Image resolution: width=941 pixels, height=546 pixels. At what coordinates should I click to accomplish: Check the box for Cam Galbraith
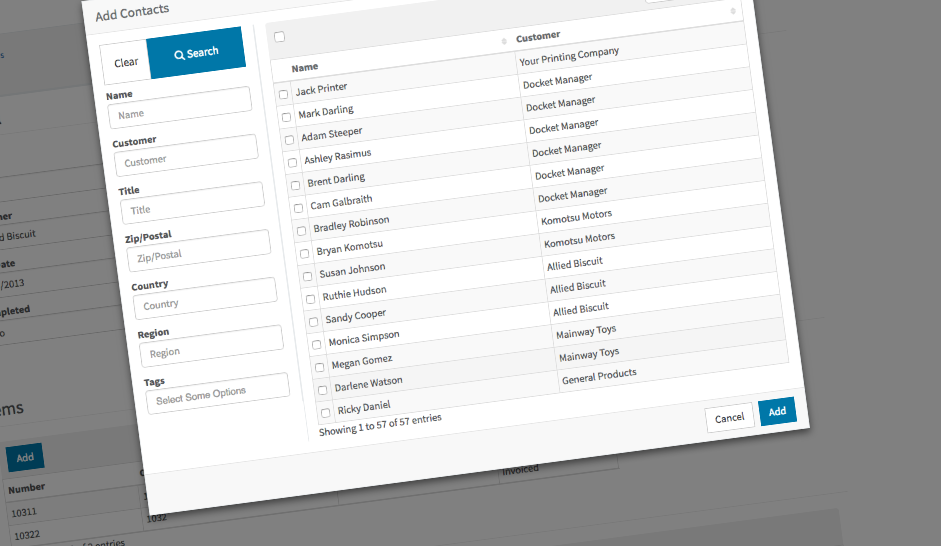pos(298,208)
